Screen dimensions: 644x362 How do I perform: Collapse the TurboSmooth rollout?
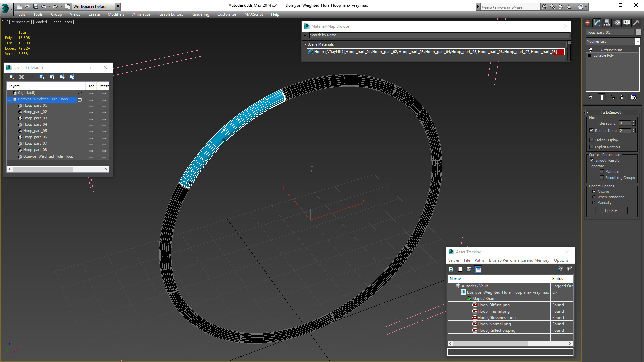(x=587, y=112)
